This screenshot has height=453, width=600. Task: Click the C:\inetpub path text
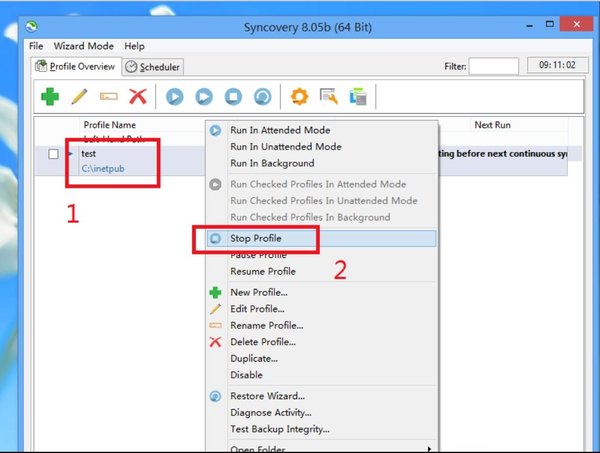(103, 169)
